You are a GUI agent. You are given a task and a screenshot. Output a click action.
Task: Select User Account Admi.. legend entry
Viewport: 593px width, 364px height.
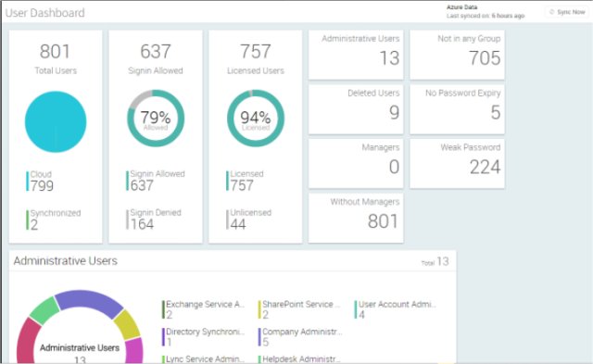click(396, 309)
